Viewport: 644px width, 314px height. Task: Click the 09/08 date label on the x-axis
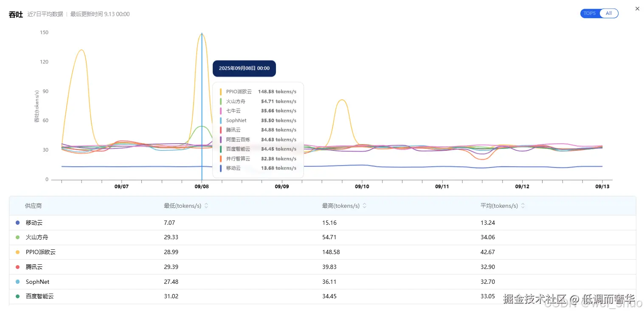click(202, 187)
